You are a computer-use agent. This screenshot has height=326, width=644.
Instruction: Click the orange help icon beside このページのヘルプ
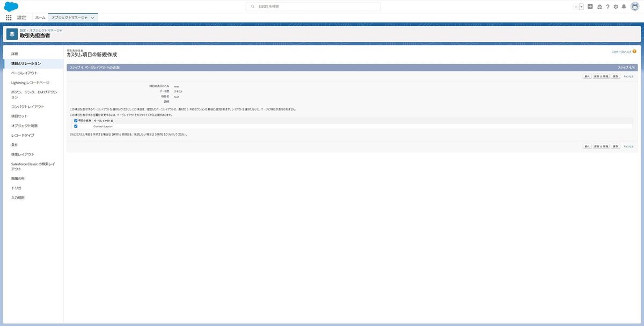pyautogui.click(x=634, y=51)
